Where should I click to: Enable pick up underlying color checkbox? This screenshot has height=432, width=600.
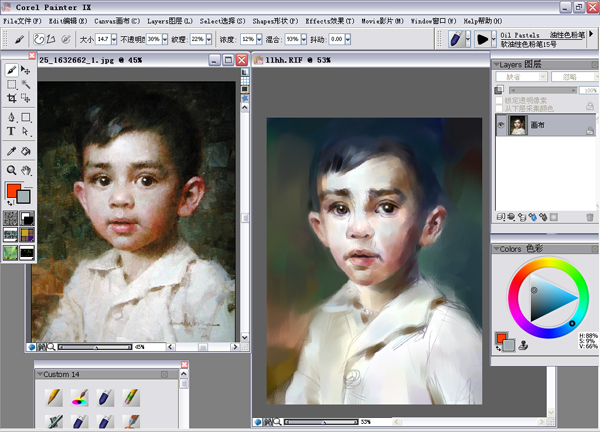click(499, 108)
